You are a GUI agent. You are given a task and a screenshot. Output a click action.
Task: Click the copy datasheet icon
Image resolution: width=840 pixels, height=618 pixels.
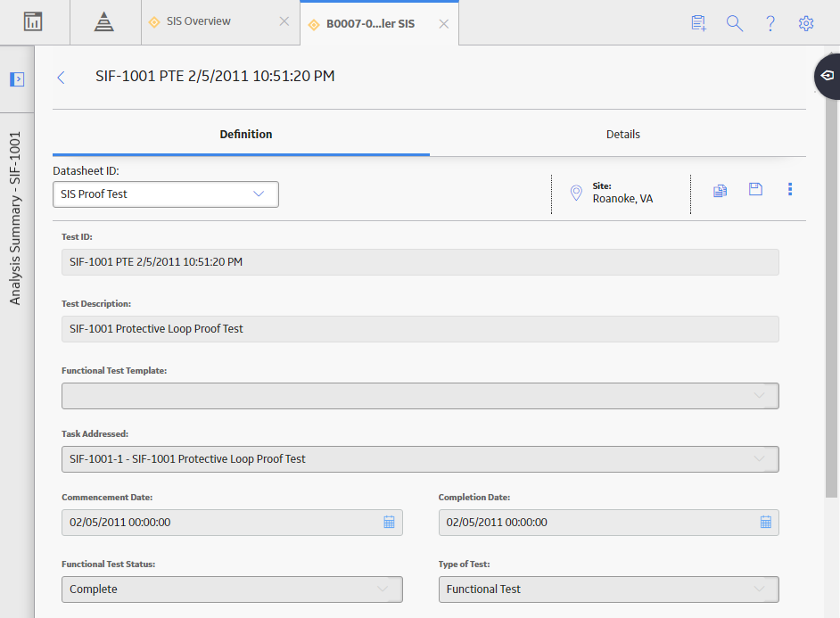tap(720, 190)
